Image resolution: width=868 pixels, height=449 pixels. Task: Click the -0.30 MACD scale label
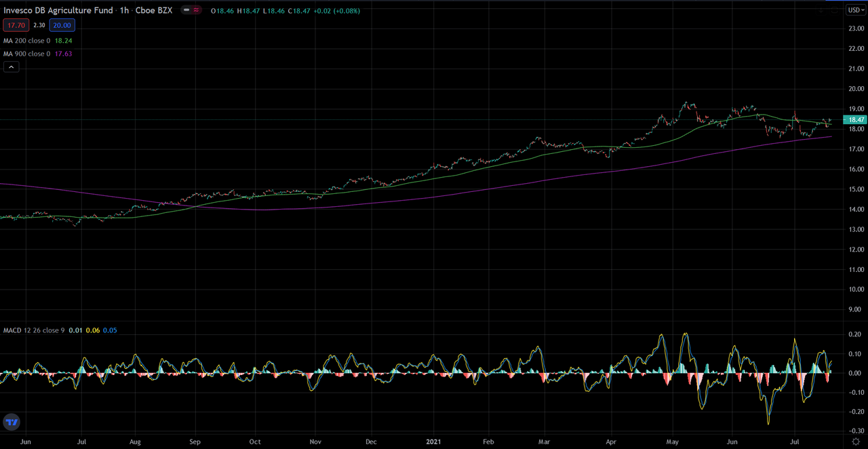[854, 431]
